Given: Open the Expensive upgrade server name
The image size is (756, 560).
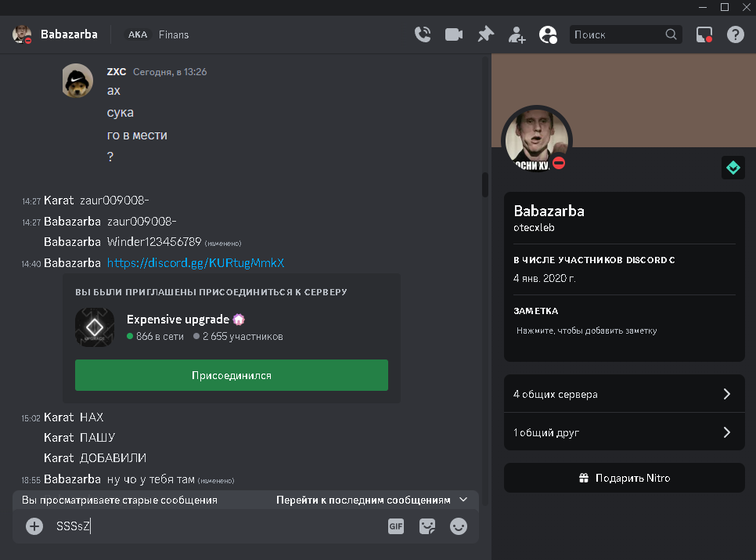Looking at the screenshot, I should pos(178,320).
